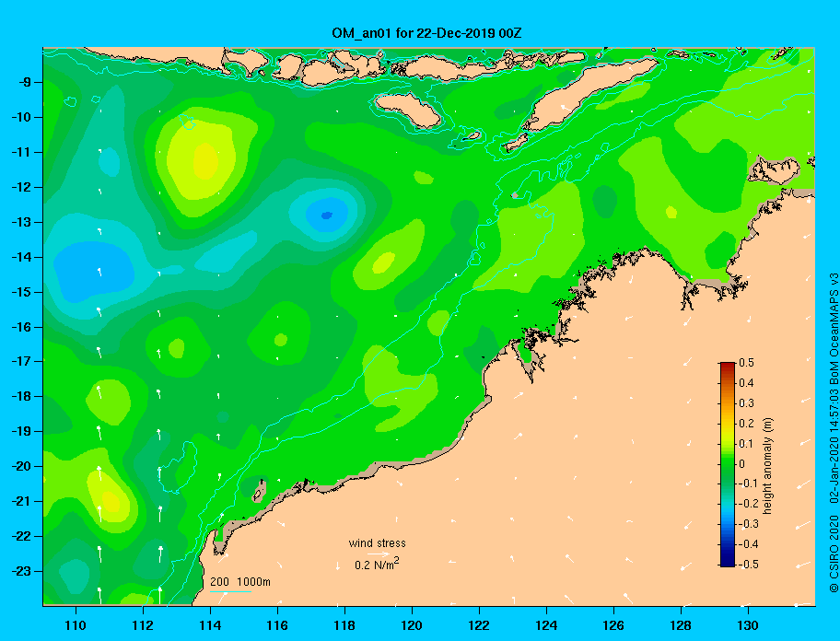Screen dimensions: 840x641
Task: Click the 0.5 colorbar tick label
Action: pos(746,363)
